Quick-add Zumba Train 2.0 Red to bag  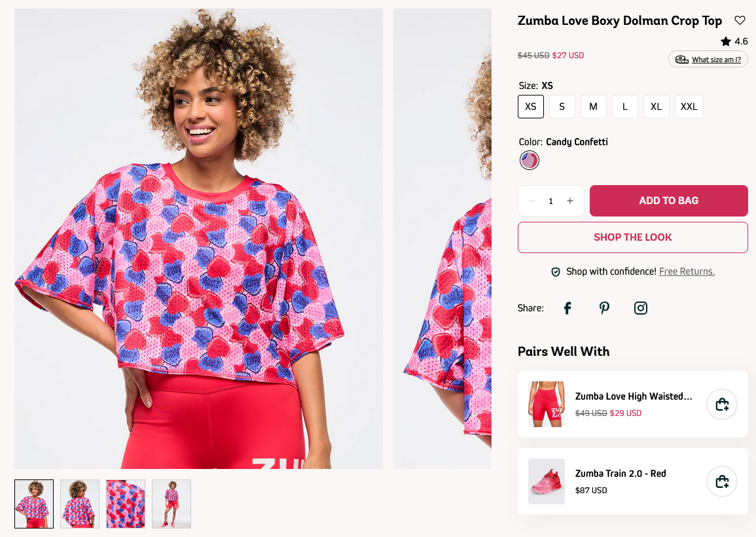click(722, 481)
